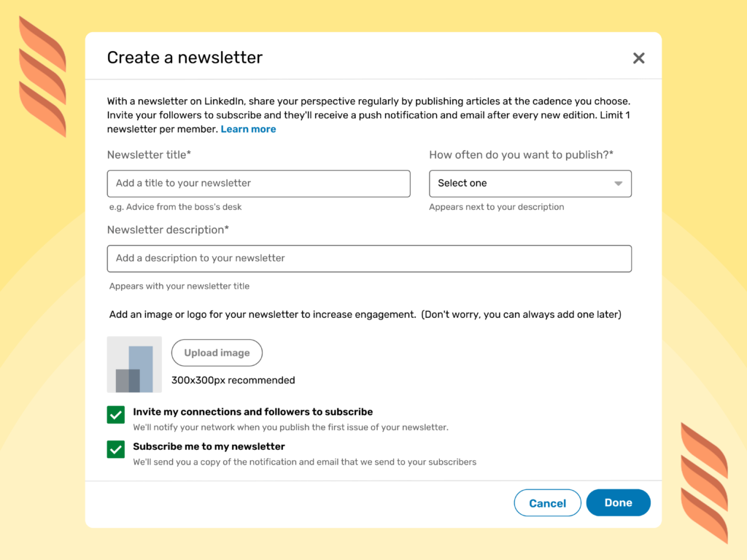This screenshot has width=747, height=560.
Task: Open the publish frequency dropdown
Action: 530,183
